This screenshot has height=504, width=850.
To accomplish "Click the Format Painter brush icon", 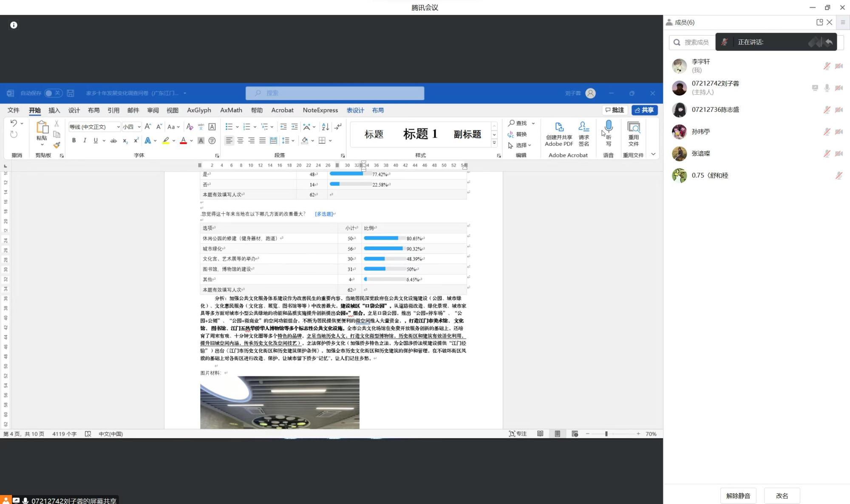I will pos(57,145).
